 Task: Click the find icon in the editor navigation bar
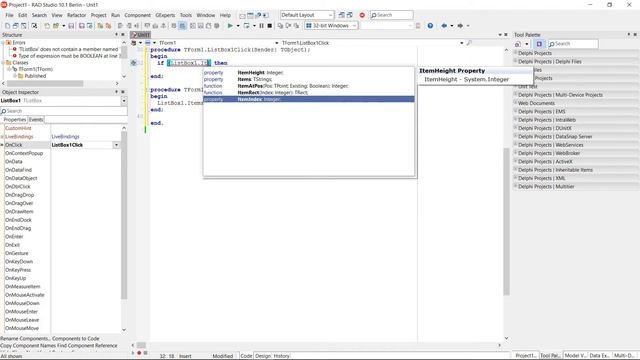click(x=469, y=42)
